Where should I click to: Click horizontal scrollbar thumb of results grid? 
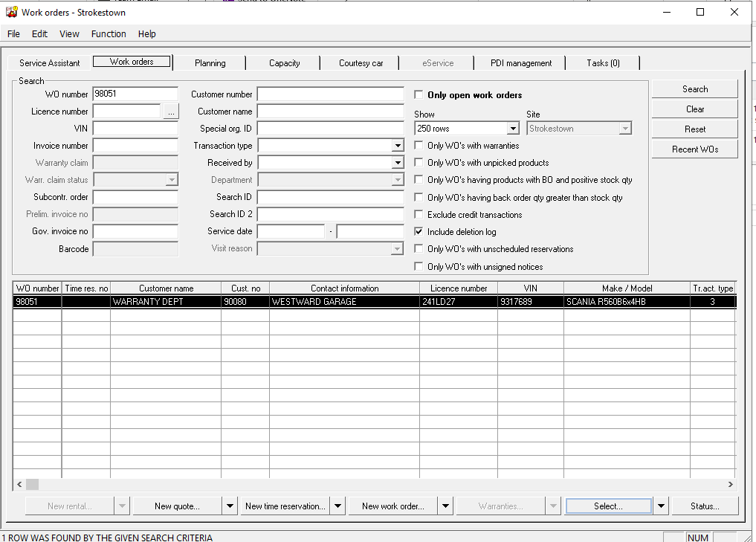coord(32,484)
